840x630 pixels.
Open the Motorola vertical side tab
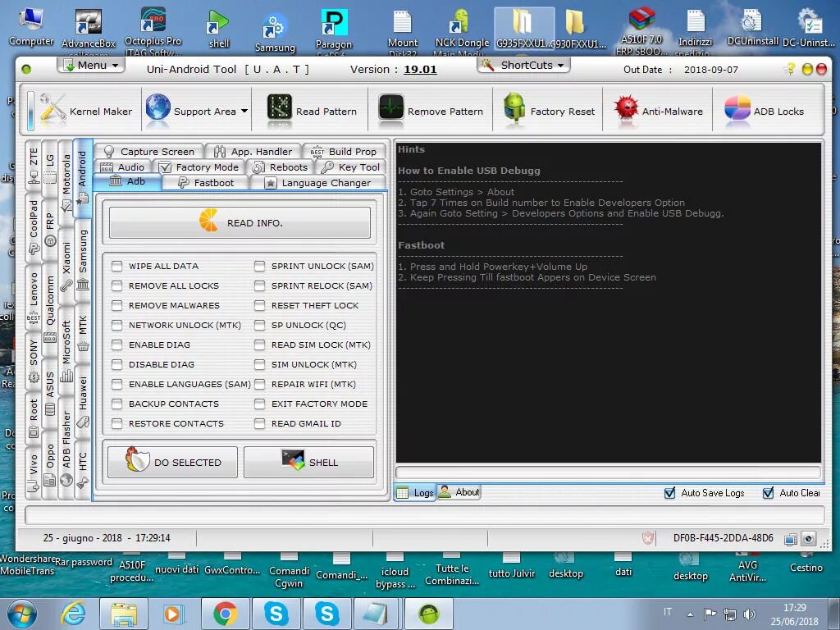tap(66, 183)
